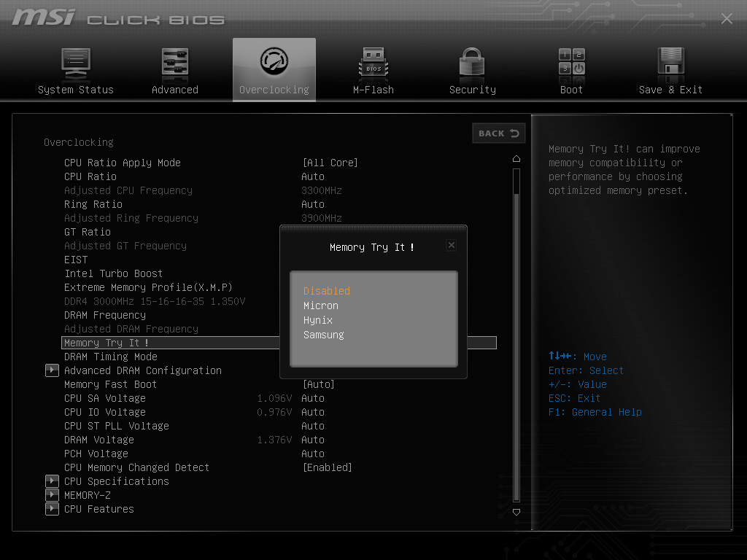Screen dimensions: 747x560
Task: Open the System Status monitor icon
Action: (76, 63)
